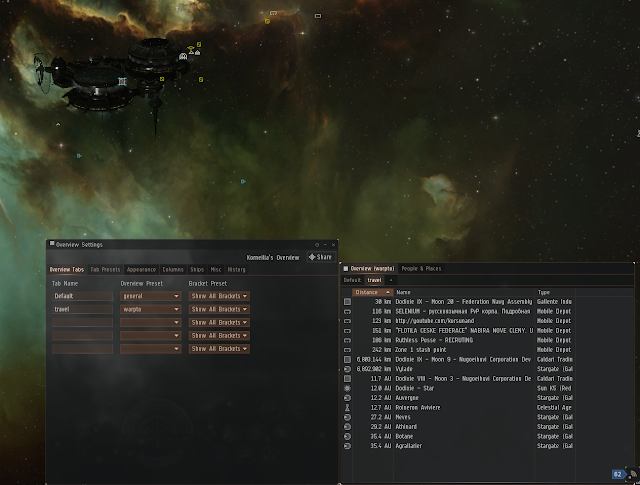Select Dodixie - Star row
Image resolution: width=640 pixels, height=485 pixels.
pyautogui.click(x=458, y=388)
